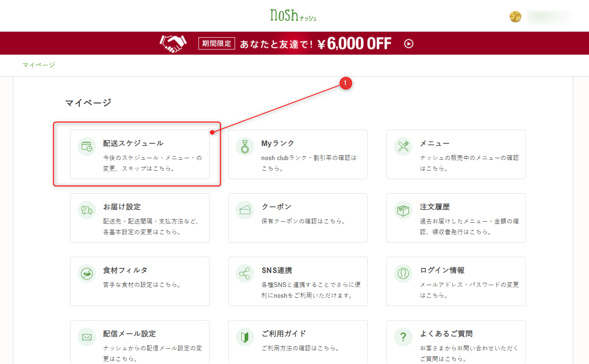The height and width of the screenshot is (364, 589).
Task: Click the login info user icon
Action: 403,273
